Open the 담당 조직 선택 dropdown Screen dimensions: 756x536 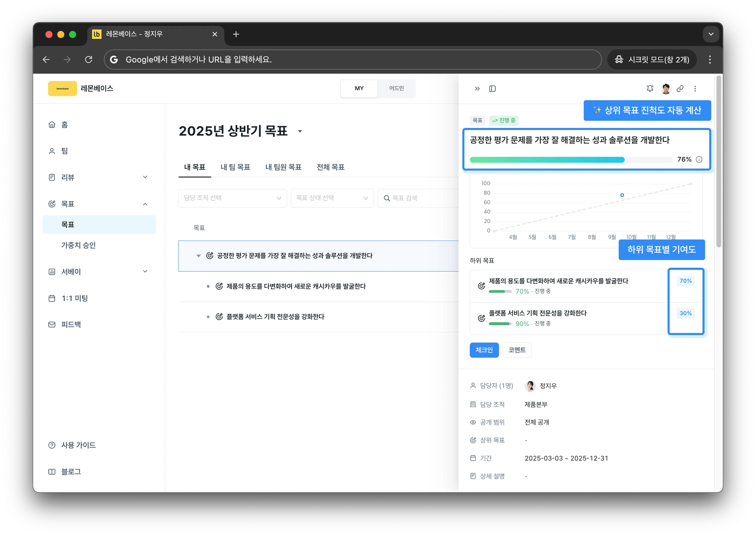tap(232, 198)
